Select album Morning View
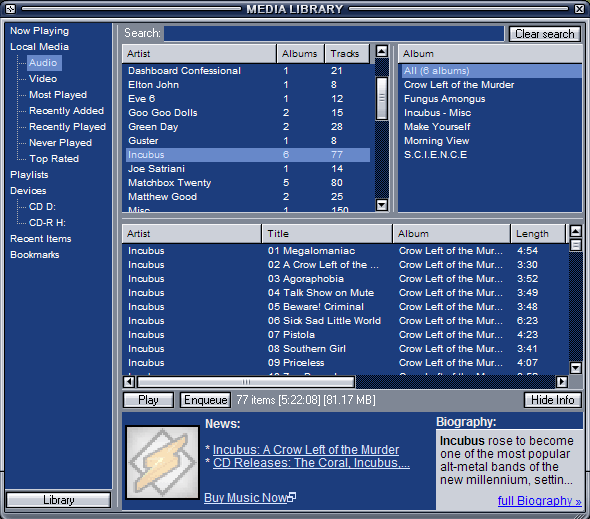 point(491,141)
